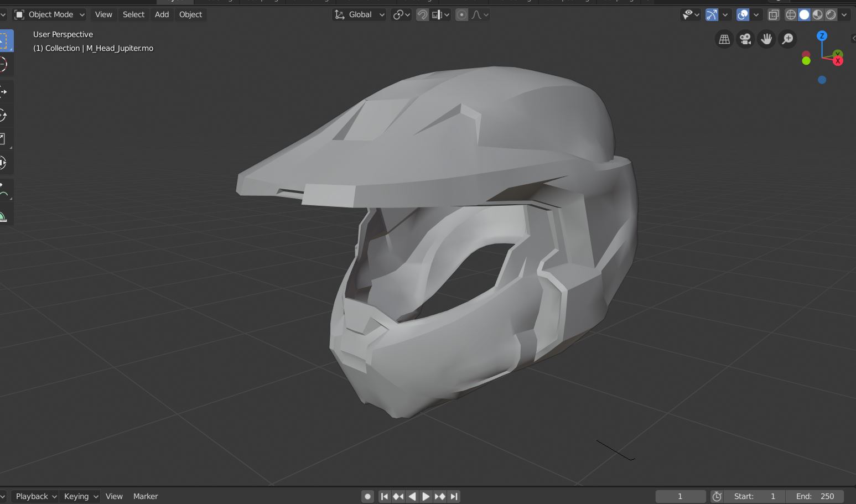Open the Add menu
The height and width of the screenshot is (504, 856).
(162, 15)
